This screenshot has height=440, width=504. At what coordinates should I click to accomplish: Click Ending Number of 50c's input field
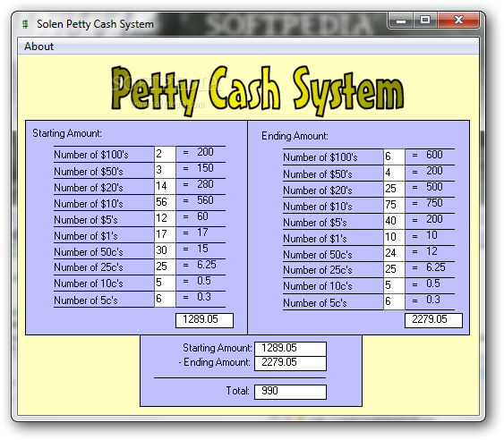[x=394, y=253]
